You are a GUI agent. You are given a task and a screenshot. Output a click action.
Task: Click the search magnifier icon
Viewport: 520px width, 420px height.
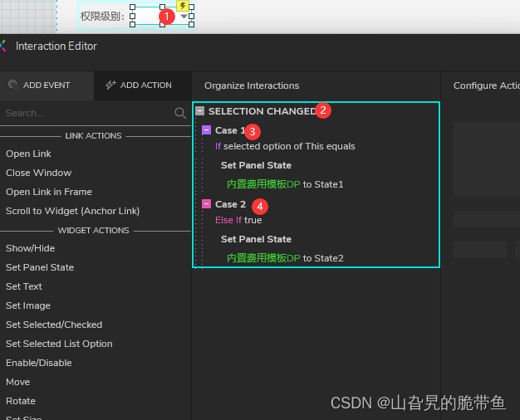click(180, 113)
